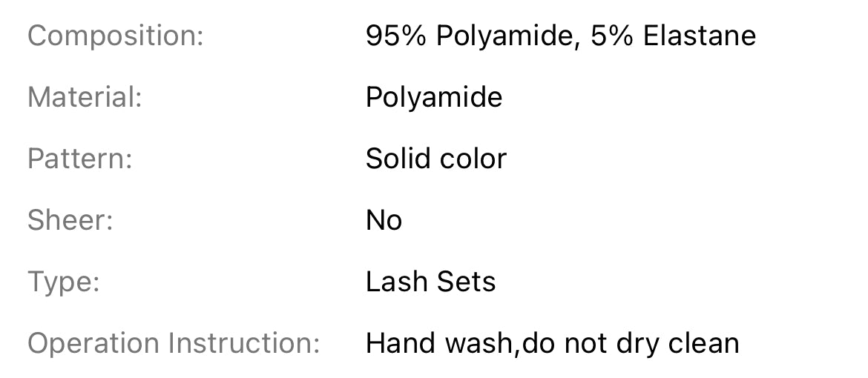Click the word Elastane
Image resolution: width=868 pixels, height=378 pixels.
pyautogui.click(x=700, y=36)
